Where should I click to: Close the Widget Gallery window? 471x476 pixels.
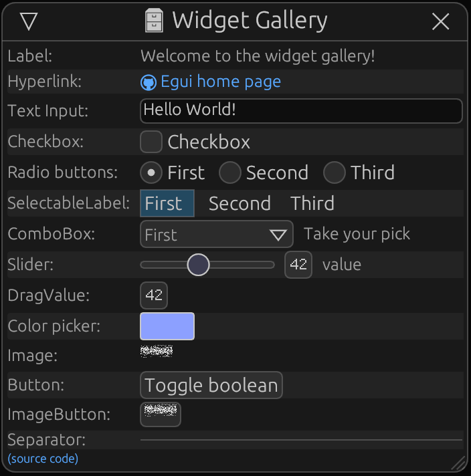click(441, 22)
